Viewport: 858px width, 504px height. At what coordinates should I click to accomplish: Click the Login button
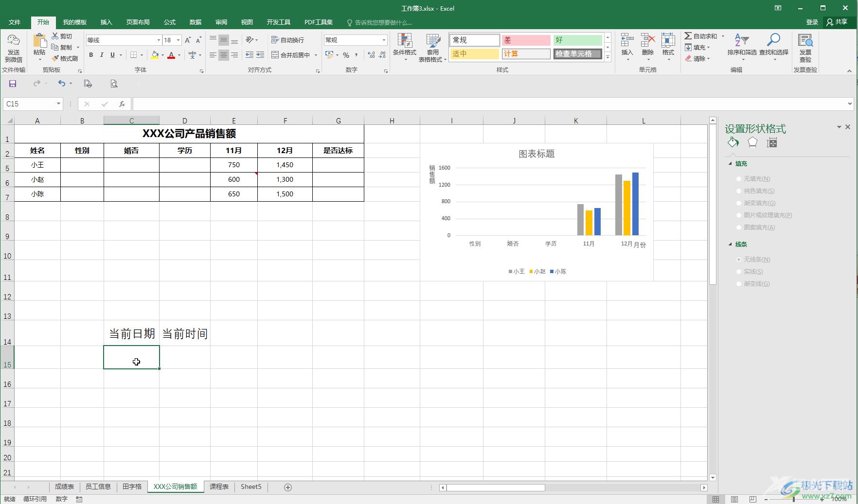[812, 22]
